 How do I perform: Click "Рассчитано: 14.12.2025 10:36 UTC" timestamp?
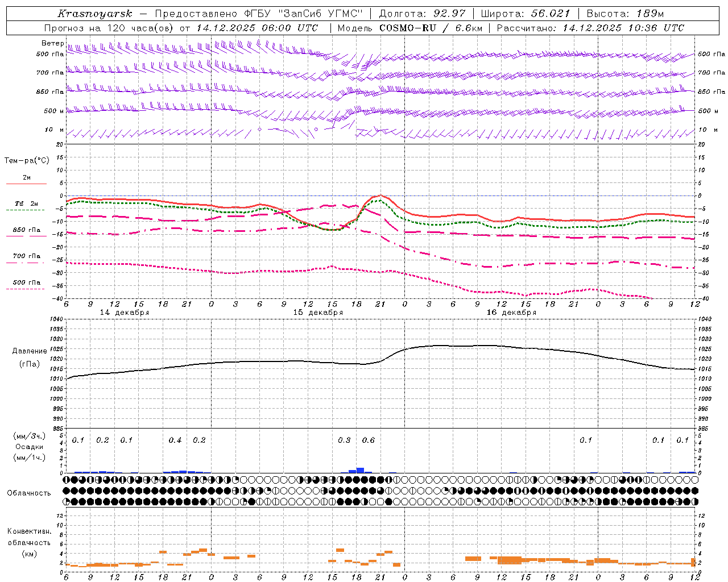(590, 28)
